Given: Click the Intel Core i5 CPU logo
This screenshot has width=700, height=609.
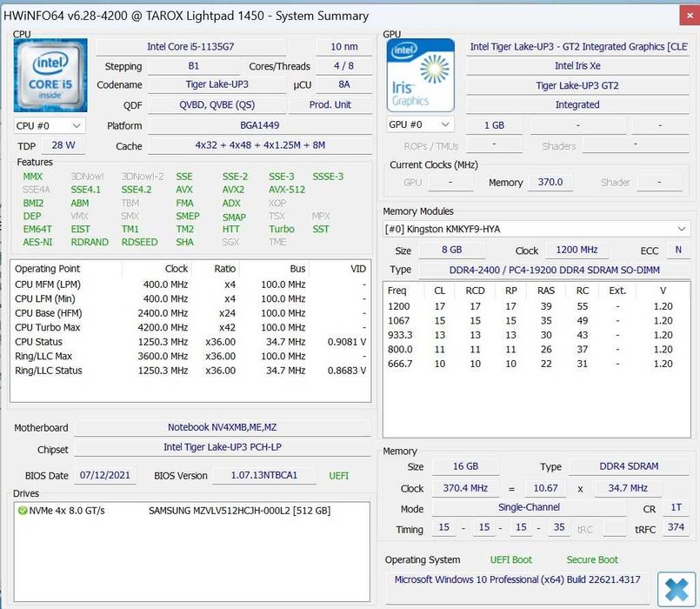Looking at the screenshot, I should 50,75.
